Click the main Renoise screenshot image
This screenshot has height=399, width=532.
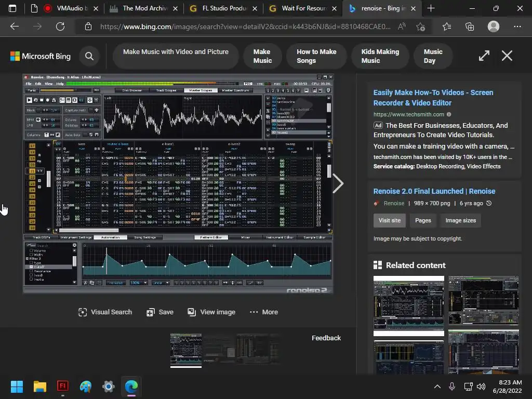(x=178, y=183)
